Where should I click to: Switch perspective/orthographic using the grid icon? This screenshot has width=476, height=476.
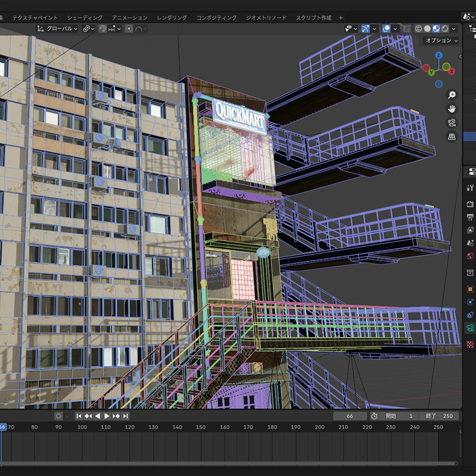click(452, 137)
